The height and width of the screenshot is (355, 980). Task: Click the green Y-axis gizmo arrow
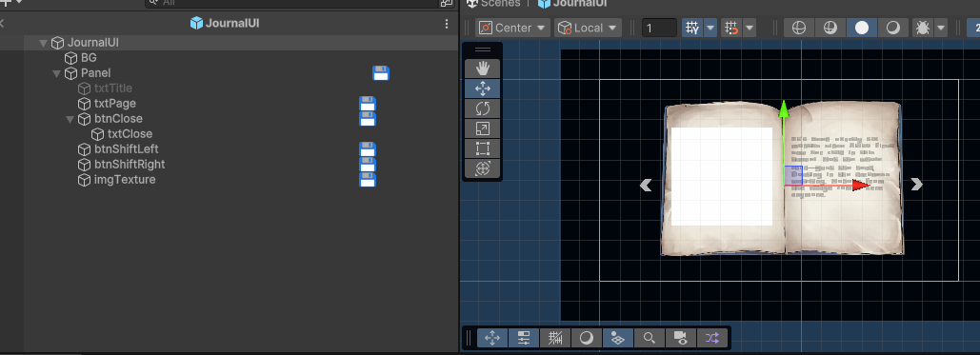[783, 109]
